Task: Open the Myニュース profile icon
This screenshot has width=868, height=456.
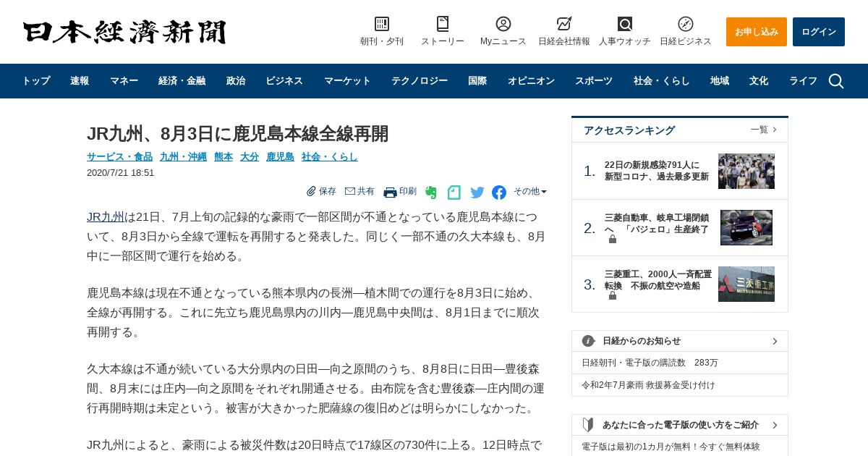Action: click(503, 24)
